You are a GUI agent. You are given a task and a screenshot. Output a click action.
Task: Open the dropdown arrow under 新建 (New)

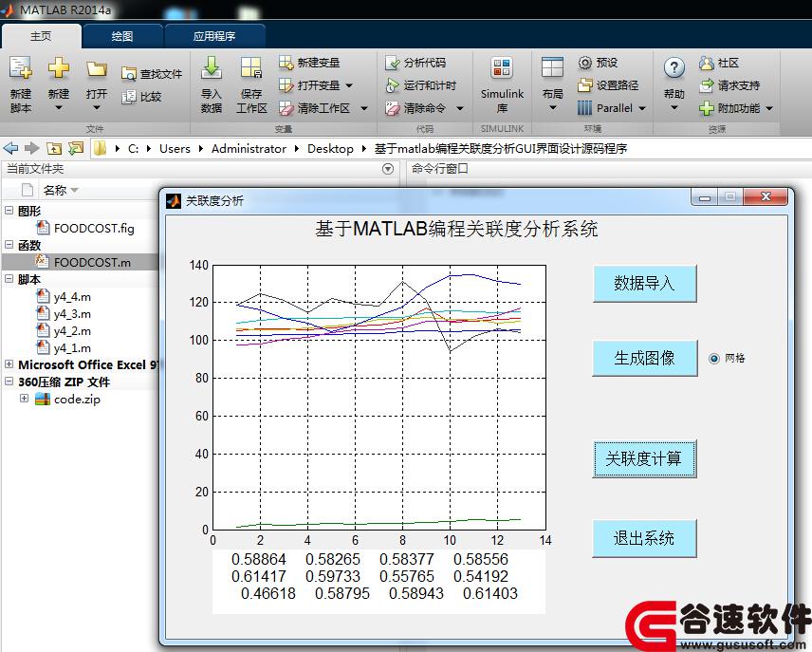tap(59, 108)
